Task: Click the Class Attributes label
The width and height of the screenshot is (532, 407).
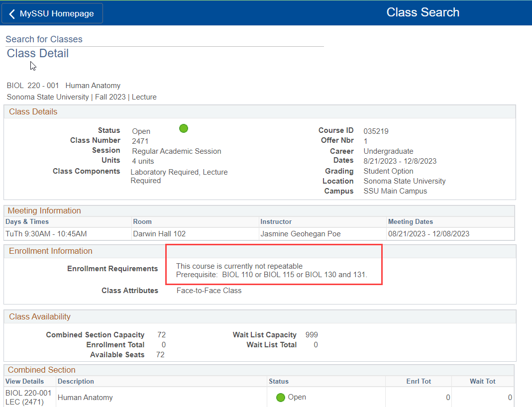Action: coord(130,291)
